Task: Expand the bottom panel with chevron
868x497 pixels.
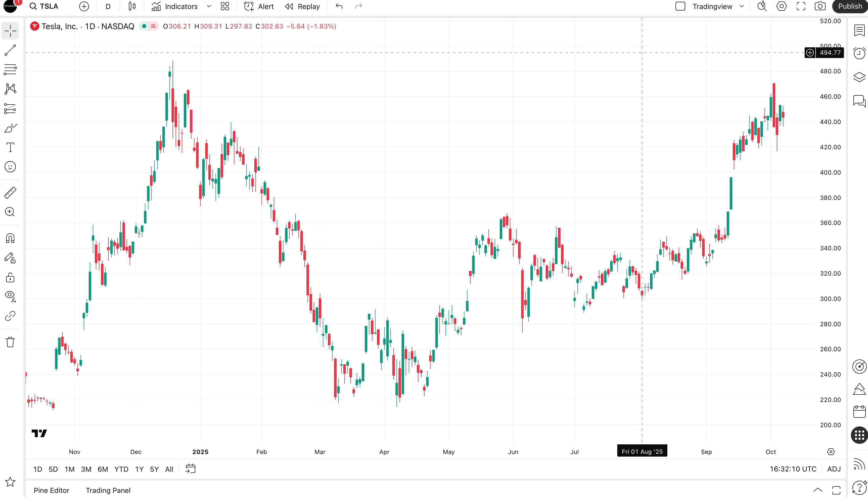Action: pos(818,490)
